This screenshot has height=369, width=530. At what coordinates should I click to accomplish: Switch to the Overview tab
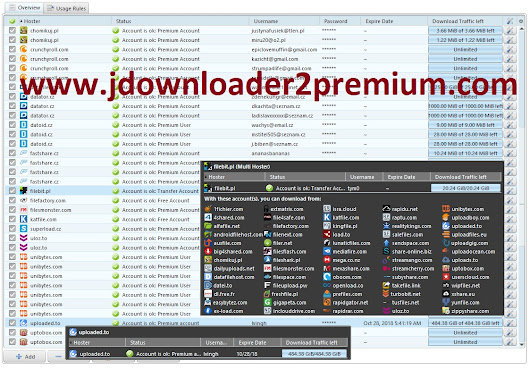(24, 8)
